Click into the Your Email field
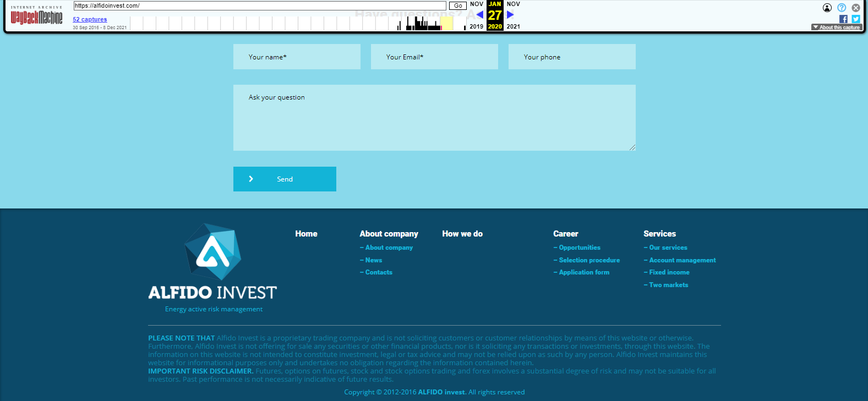Viewport: 868px width, 401px height. click(x=434, y=57)
